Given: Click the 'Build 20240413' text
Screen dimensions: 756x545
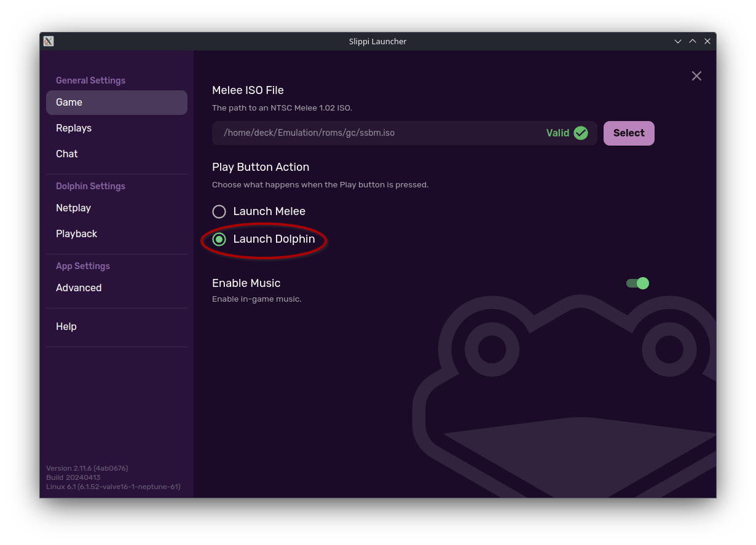Looking at the screenshot, I should [73, 477].
